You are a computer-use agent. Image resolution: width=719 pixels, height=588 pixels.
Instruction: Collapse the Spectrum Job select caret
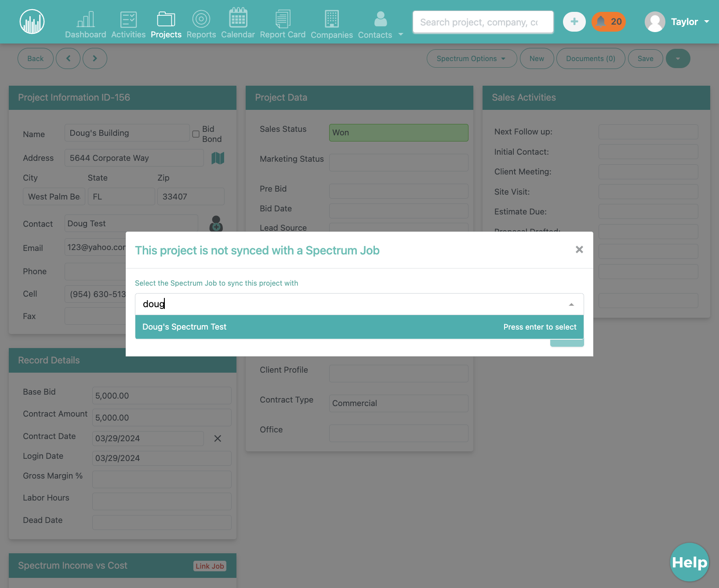pos(571,304)
